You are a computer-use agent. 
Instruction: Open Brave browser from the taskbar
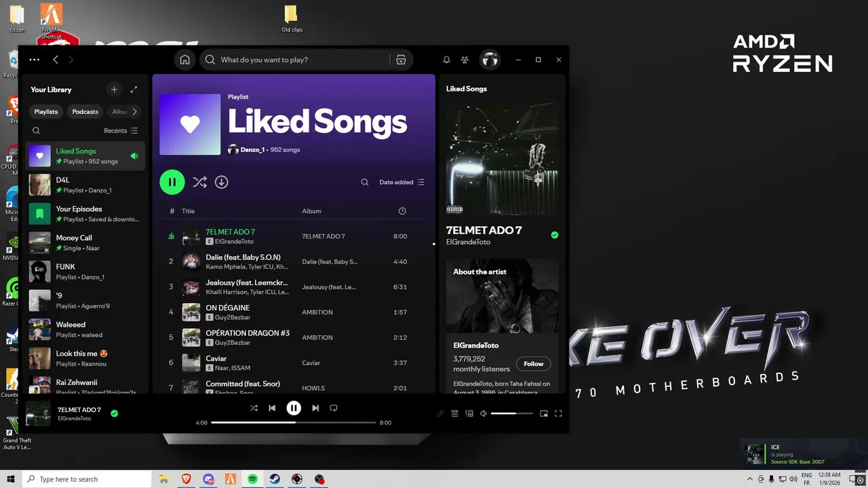pos(186,479)
